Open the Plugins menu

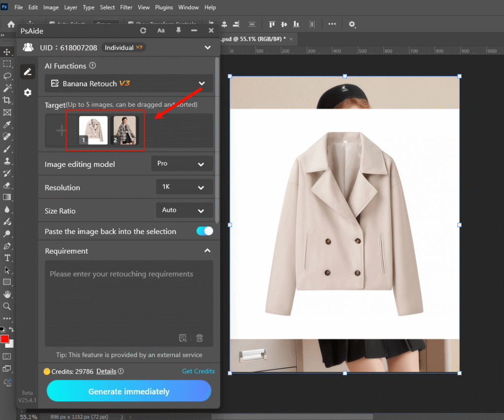(164, 7)
